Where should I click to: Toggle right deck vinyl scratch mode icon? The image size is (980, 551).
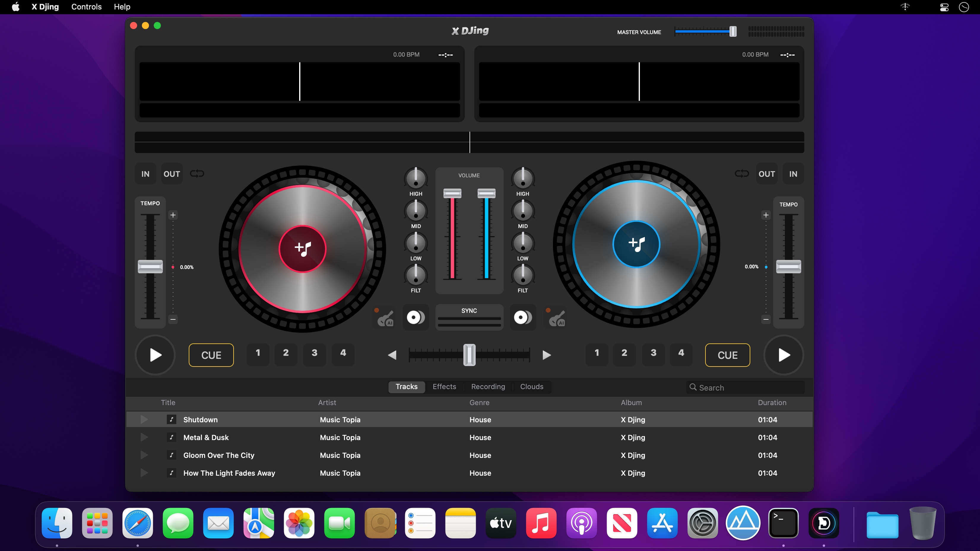coord(523,317)
